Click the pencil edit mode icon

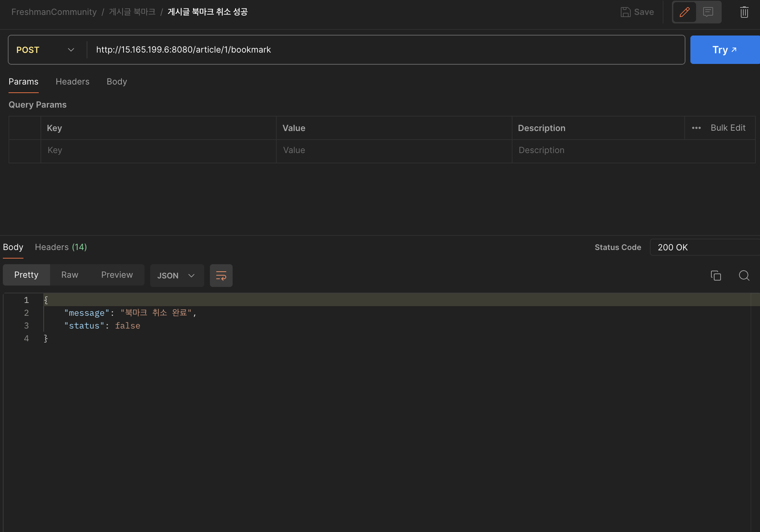pyautogui.click(x=684, y=12)
